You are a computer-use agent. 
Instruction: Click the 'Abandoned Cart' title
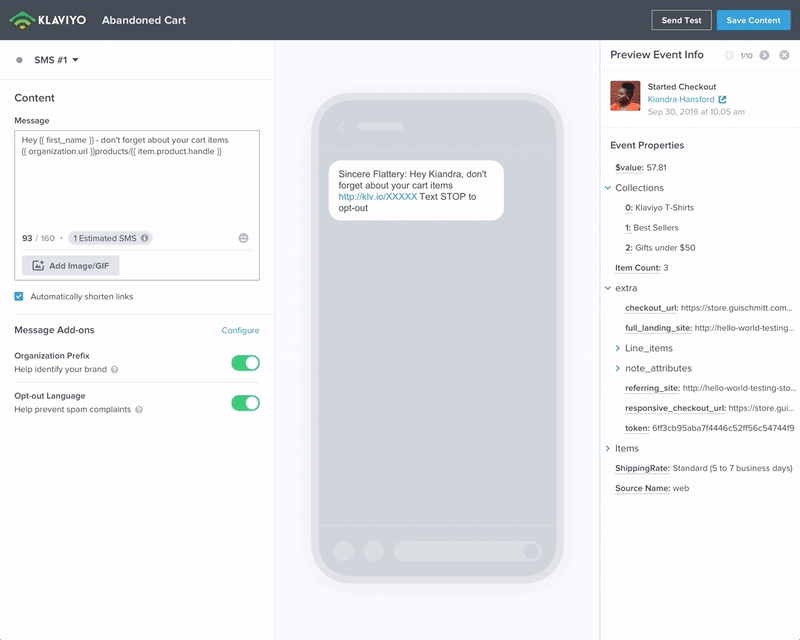[x=144, y=20]
